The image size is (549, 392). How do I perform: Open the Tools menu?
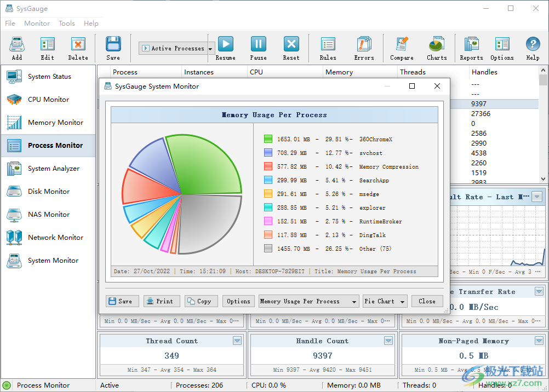(66, 24)
